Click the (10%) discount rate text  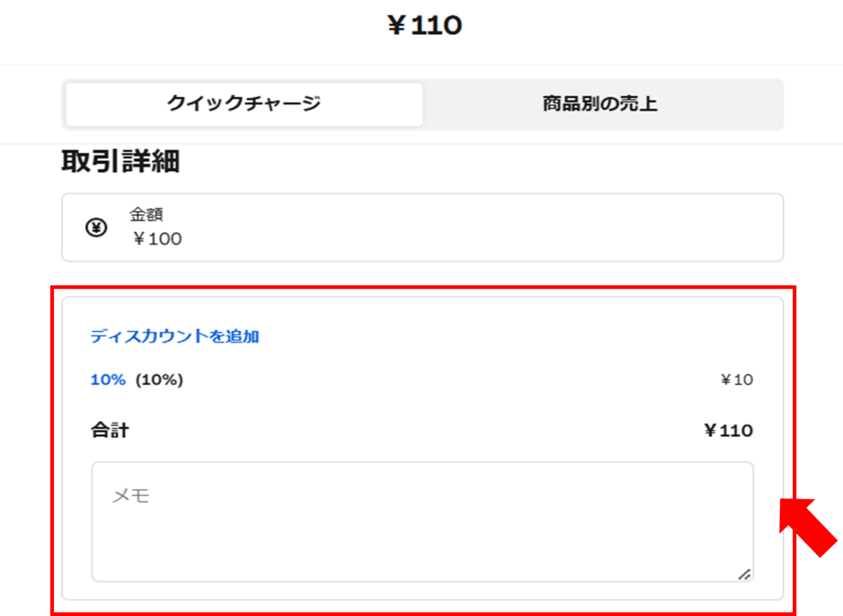pos(159,379)
